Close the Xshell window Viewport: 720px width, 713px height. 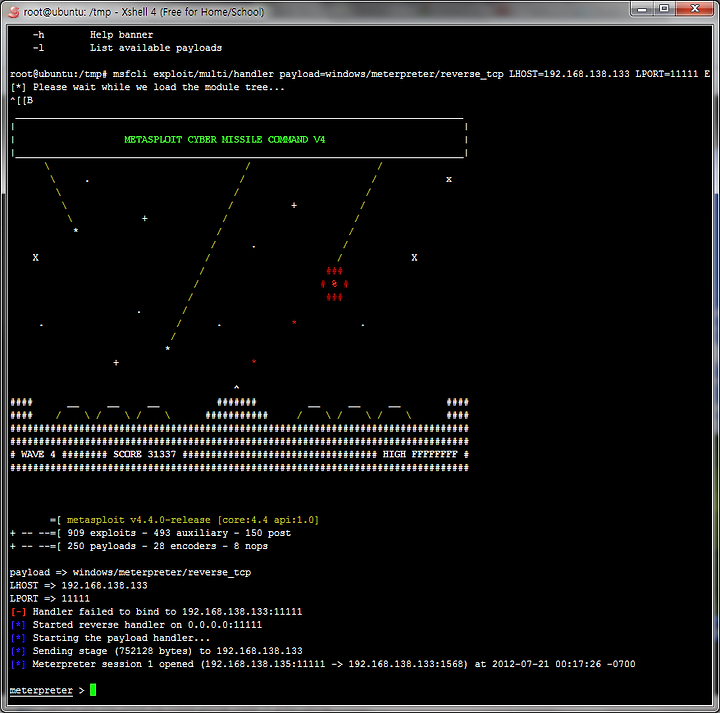pyautogui.click(x=694, y=9)
